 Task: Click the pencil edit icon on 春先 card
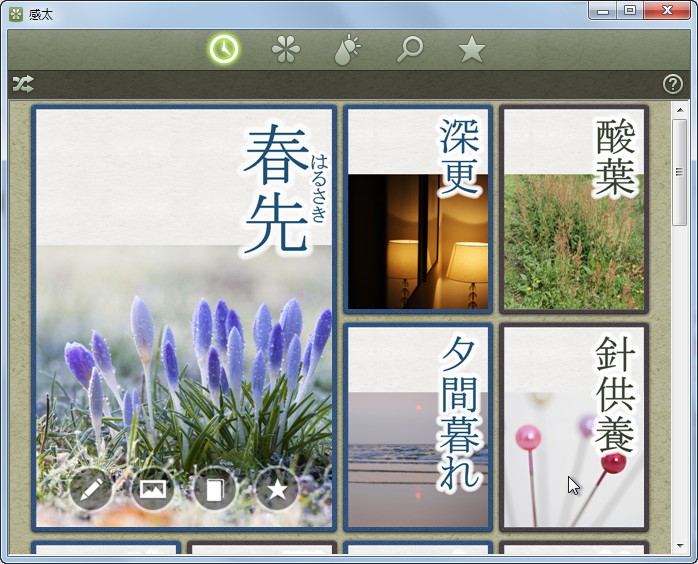[91, 489]
